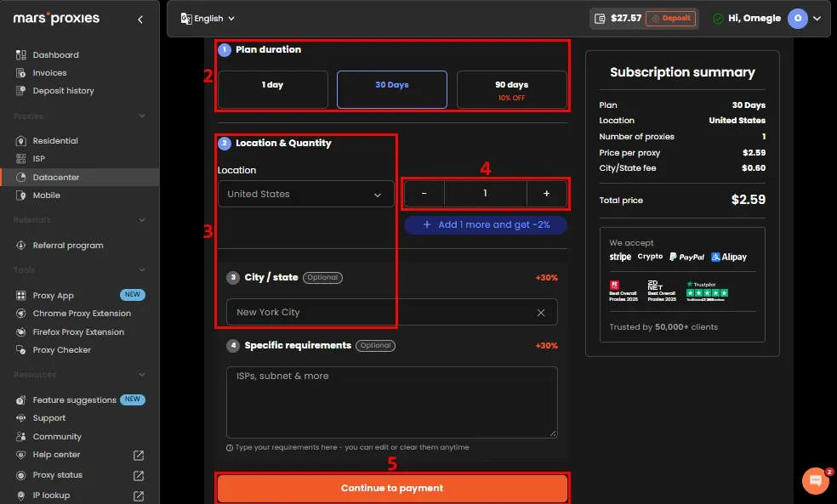This screenshot has width=837, height=504.
Task: Choose the 90 days 10% OFF plan
Action: click(511, 89)
